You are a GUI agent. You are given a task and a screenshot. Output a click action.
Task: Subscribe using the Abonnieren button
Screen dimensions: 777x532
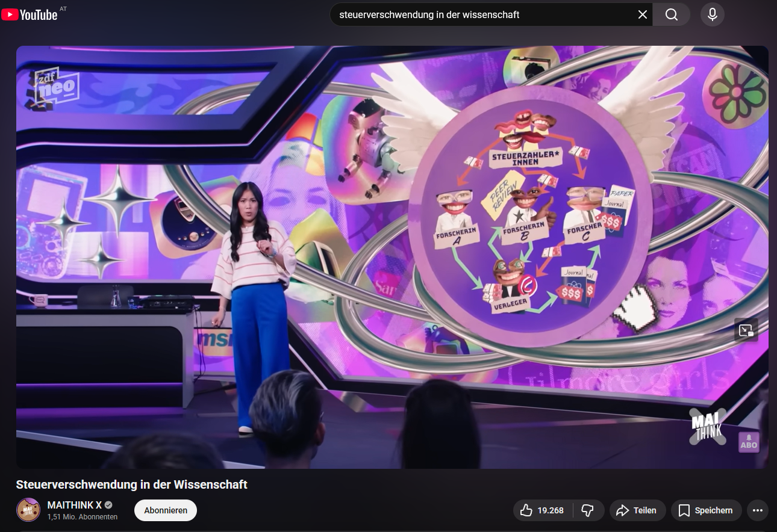pyautogui.click(x=166, y=510)
